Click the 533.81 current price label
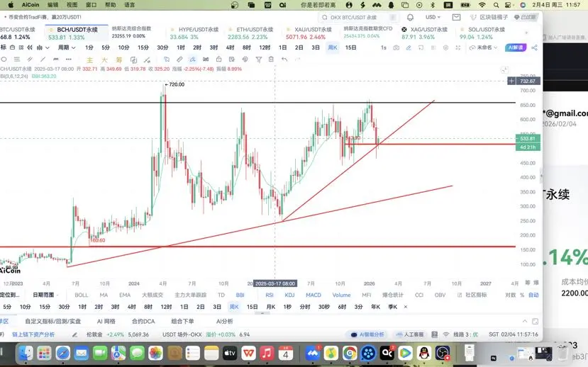 (x=528, y=139)
